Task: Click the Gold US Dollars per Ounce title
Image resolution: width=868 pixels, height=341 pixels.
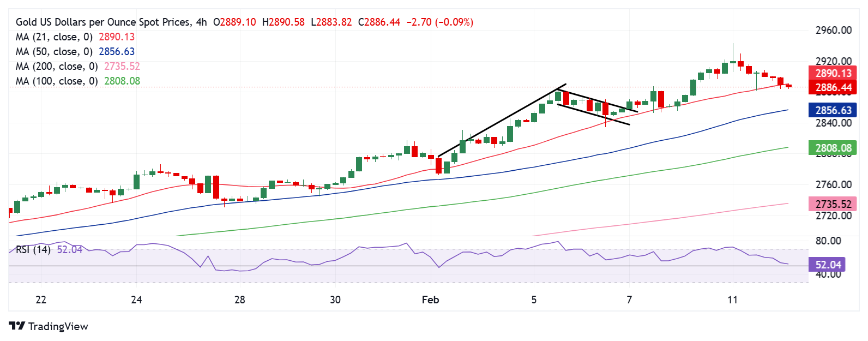Action: click(104, 22)
